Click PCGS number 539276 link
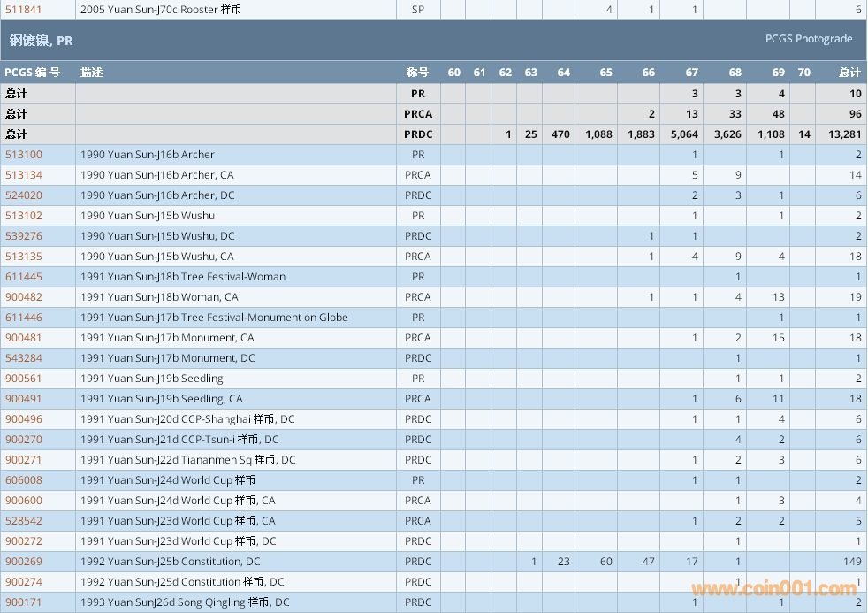 tap(24, 236)
